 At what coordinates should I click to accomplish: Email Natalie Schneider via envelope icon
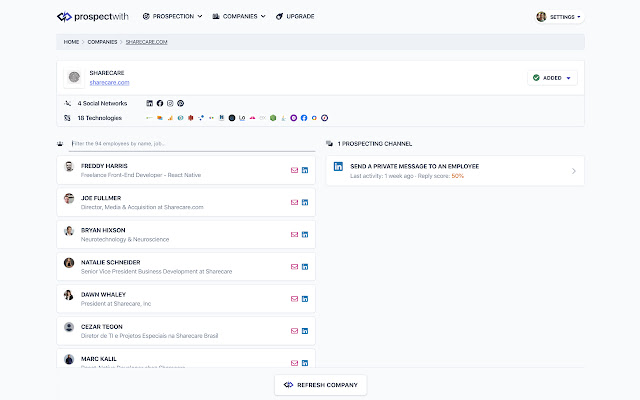pyautogui.click(x=294, y=267)
